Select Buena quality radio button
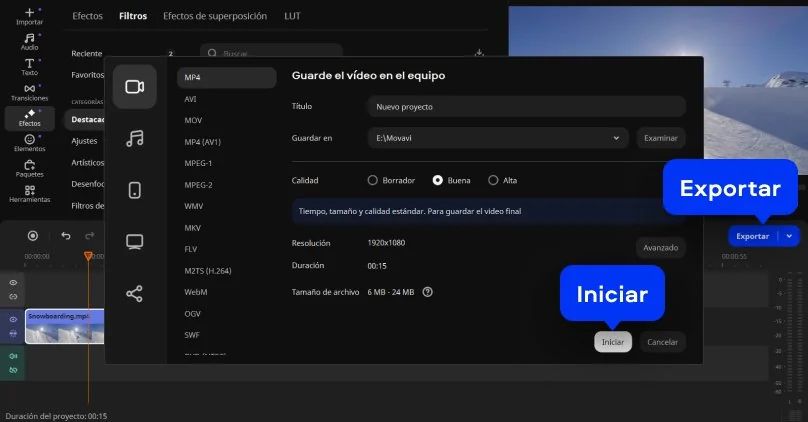808x422 pixels. point(437,181)
